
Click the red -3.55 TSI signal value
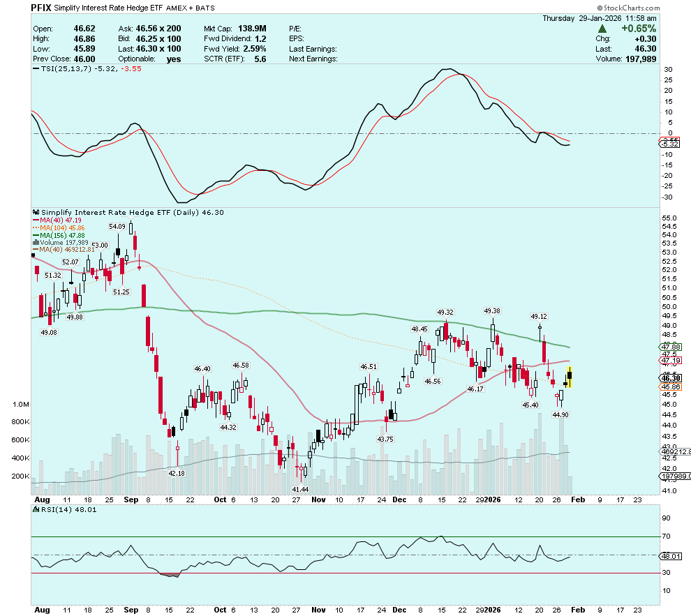point(131,68)
